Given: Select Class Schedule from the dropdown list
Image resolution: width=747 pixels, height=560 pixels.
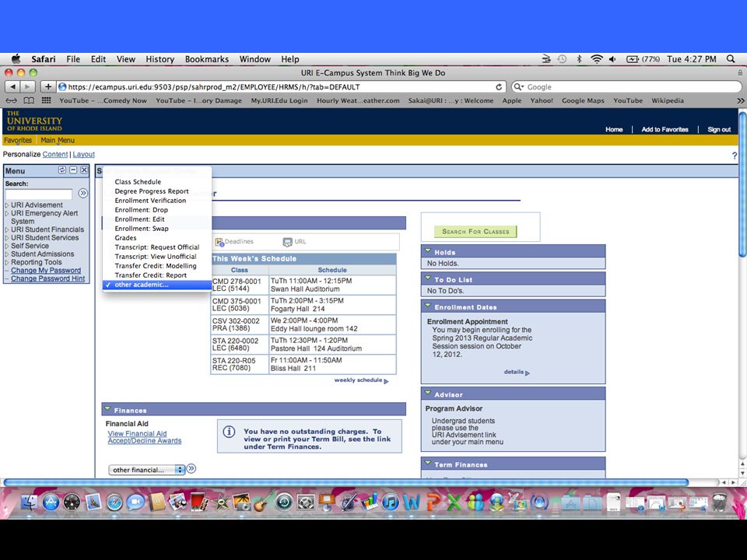Looking at the screenshot, I should (x=157, y=181).
